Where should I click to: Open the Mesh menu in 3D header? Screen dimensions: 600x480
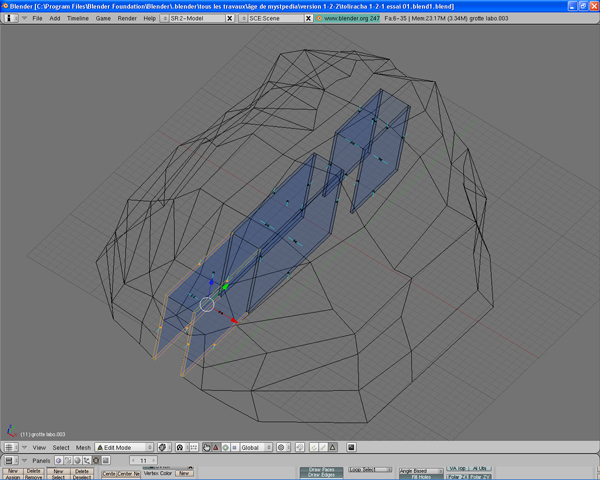click(x=84, y=447)
